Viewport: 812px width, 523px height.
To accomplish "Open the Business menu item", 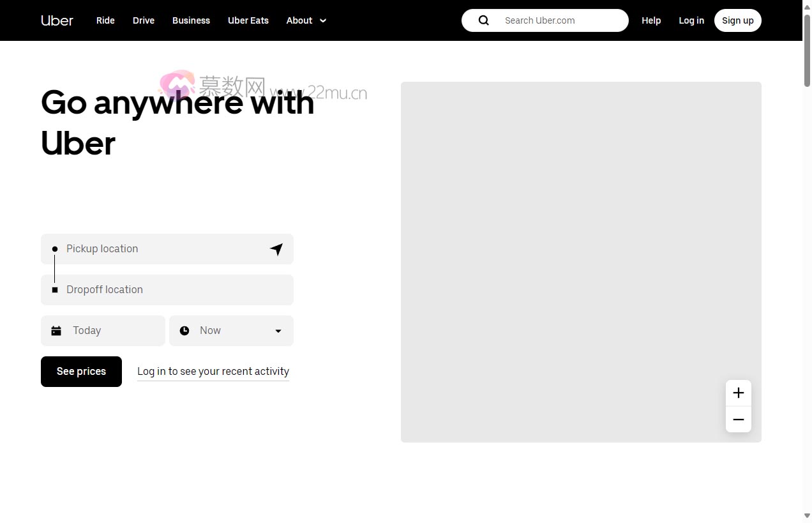I will click(191, 20).
